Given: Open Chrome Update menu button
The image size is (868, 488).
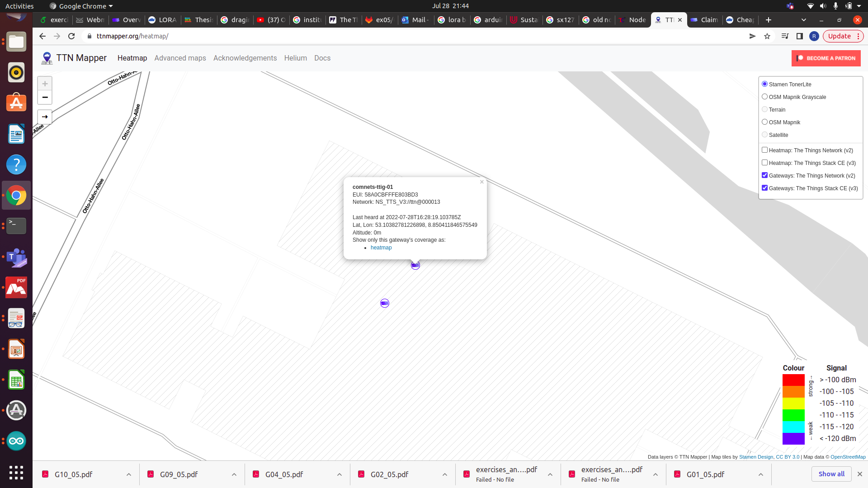Looking at the screenshot, I should point(843,36).
